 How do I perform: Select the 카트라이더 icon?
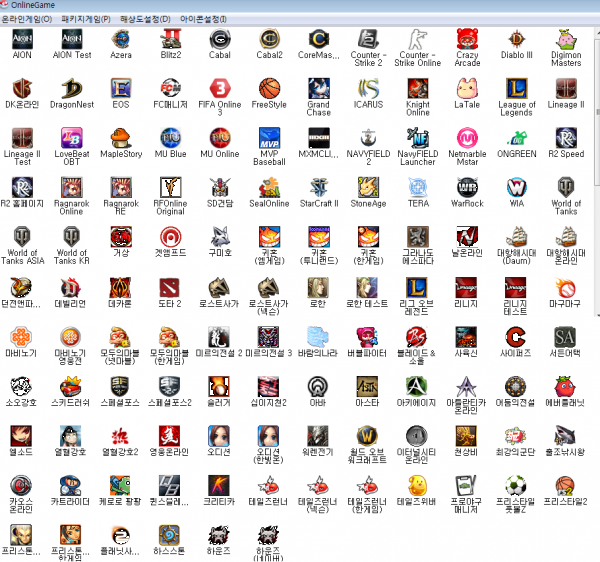[71, 485]
